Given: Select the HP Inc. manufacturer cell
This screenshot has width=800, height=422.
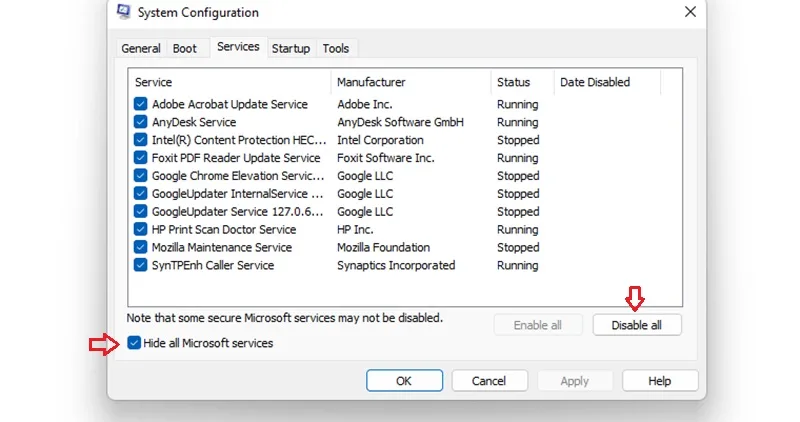Looking at the screenshot, I should tap(355, 229).
